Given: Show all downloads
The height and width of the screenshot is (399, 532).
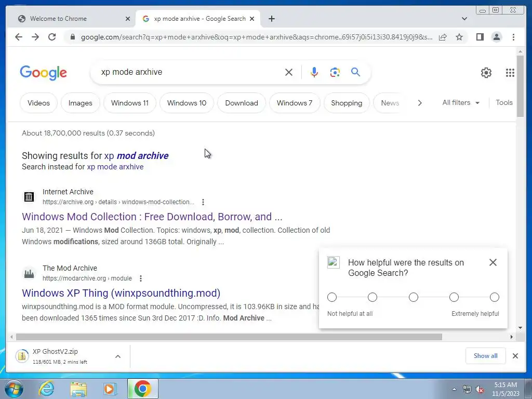Looking at the screenshot, I should click(486, 355).
